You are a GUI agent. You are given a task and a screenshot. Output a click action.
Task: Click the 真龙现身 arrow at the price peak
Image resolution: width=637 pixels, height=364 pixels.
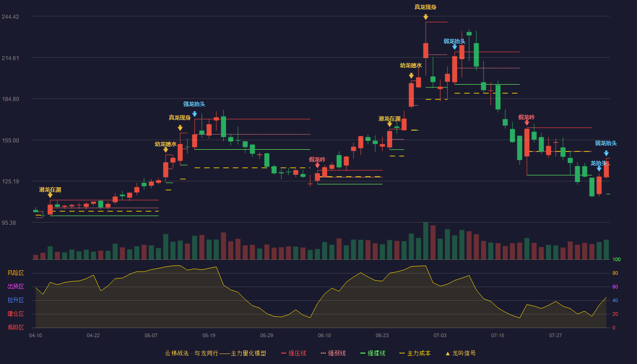click(x=425, y=17)
